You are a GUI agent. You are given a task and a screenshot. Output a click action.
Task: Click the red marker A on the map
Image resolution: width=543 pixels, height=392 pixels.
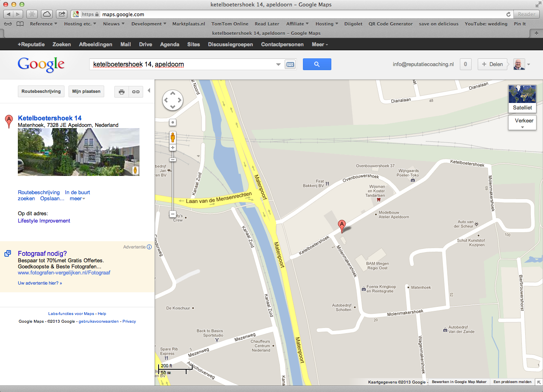342,225
